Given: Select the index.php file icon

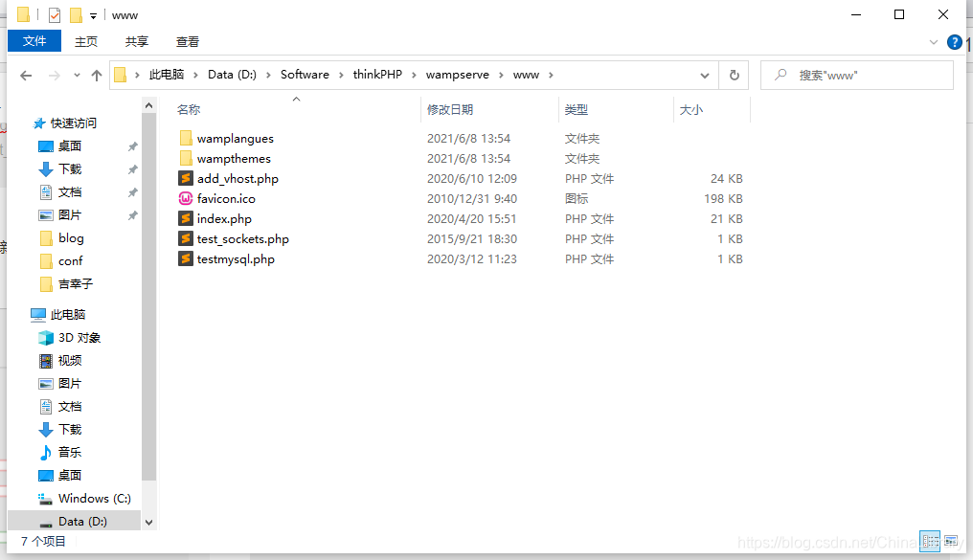Looking at the screenshot, I should 186,219.
